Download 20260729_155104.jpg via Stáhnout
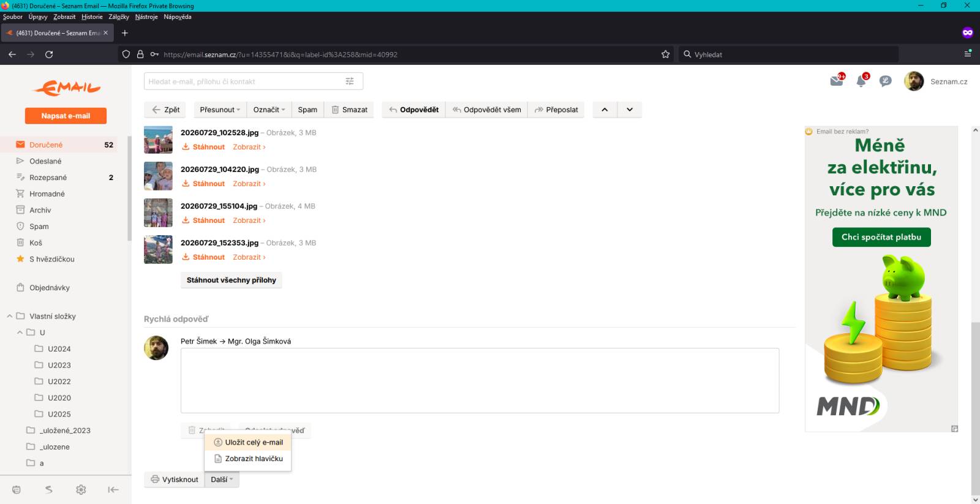 tap(203, 220)
